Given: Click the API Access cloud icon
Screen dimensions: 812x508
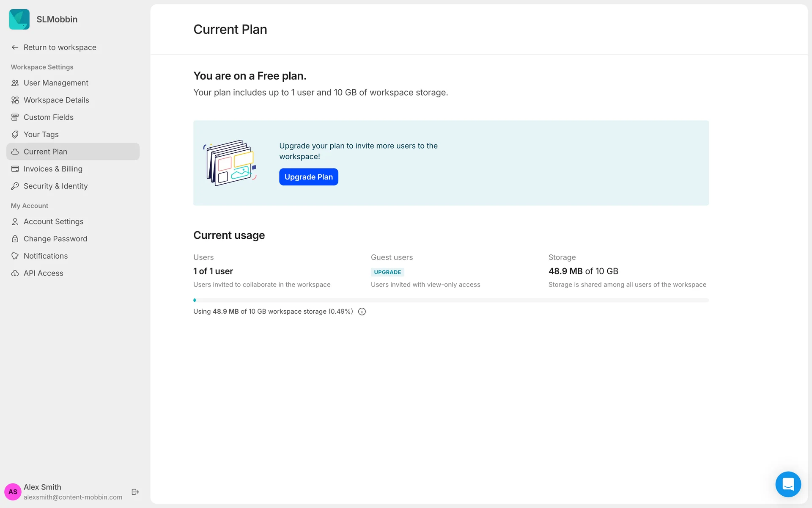Looking at the screenshot, I should [15, 273].
